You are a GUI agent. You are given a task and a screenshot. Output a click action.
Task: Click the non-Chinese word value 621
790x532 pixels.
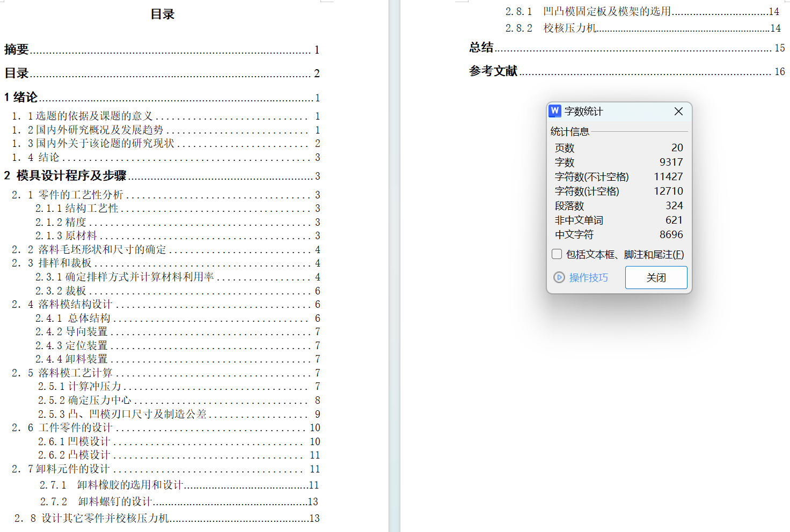coord(674,220)
